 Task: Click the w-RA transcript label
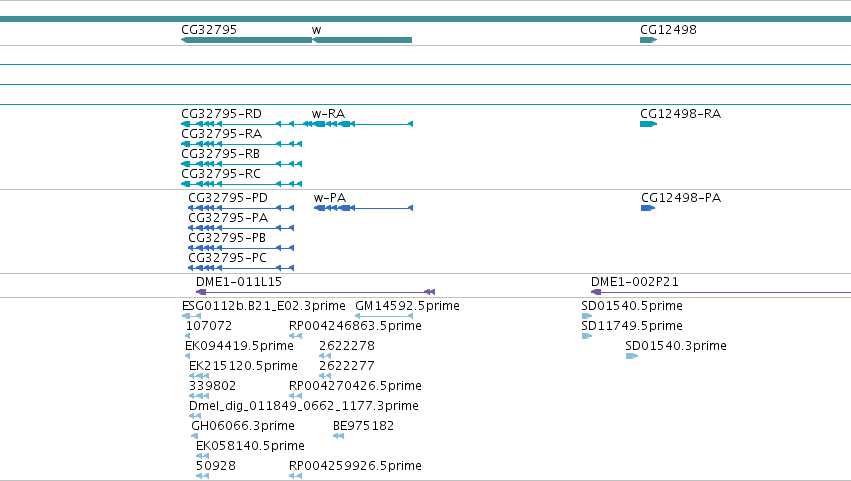pos(328,114)
